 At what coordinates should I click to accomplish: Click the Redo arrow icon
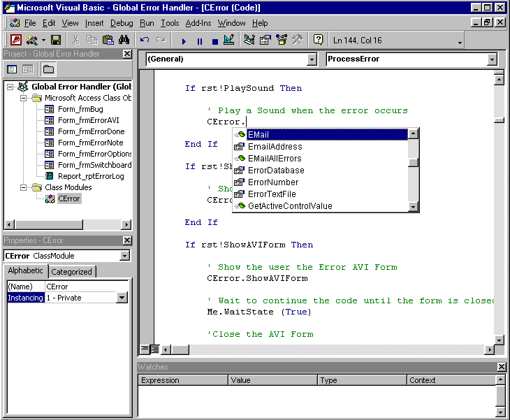coord(161,40)
